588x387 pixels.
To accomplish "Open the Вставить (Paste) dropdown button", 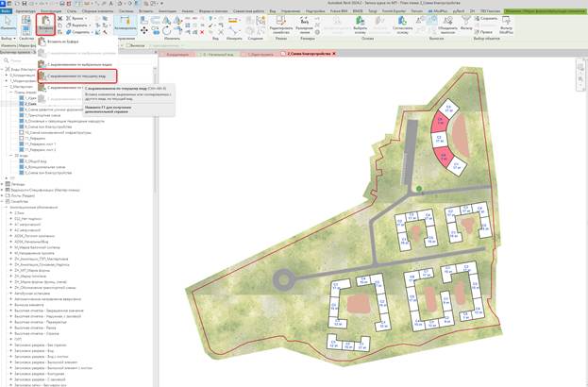I will (45, 25).
